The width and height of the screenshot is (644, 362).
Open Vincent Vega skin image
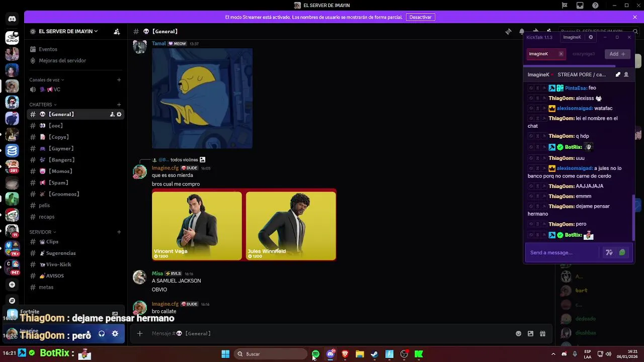pos(197,226)
